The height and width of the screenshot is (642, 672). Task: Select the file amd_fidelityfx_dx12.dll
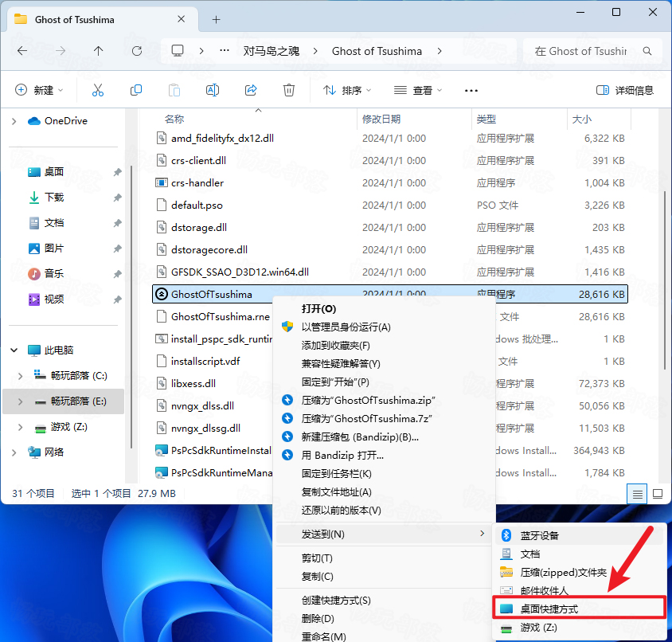[222, 139]
